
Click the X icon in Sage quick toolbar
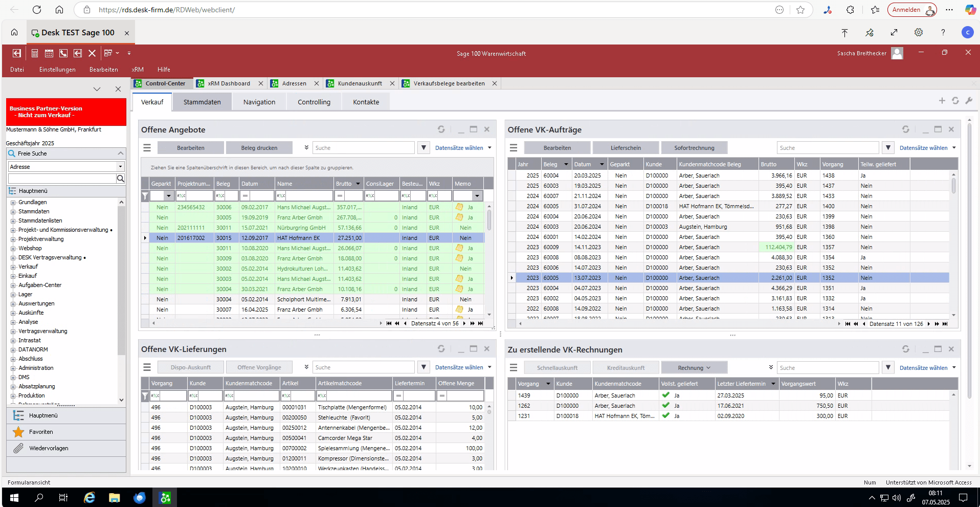tap(92, 53)
